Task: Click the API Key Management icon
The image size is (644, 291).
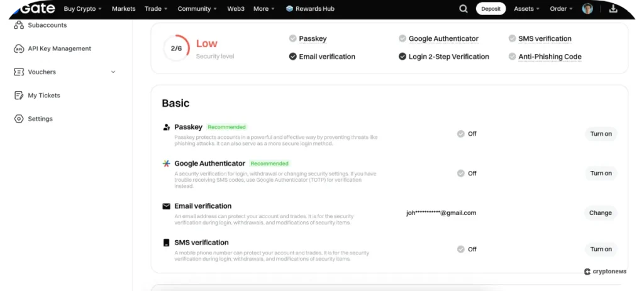Action: pyautogui.click(x=19, y=48)
